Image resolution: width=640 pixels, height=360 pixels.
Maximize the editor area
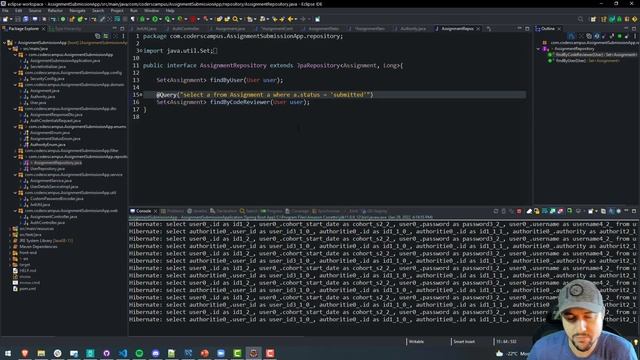point(527,29)
